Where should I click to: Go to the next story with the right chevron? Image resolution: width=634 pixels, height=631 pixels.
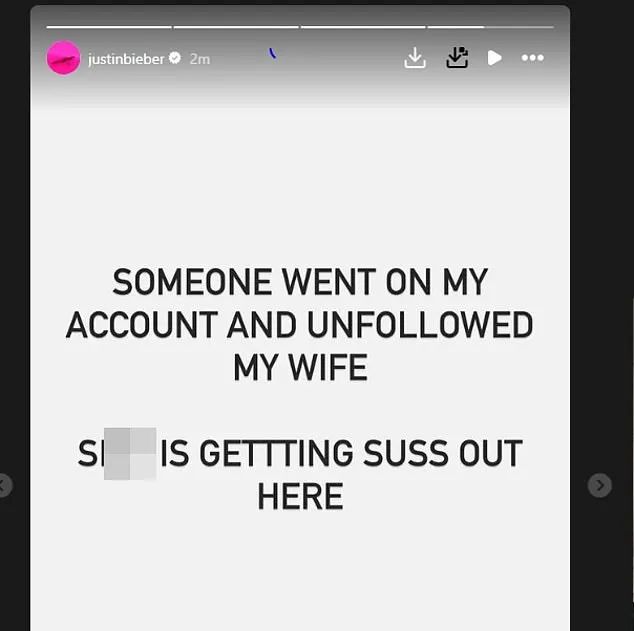600,485
